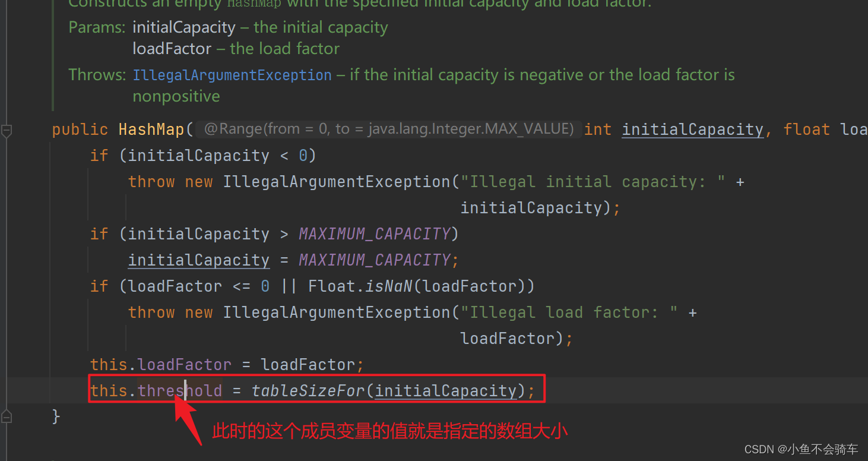Click the tableSizeFor method call

[307, 391]
